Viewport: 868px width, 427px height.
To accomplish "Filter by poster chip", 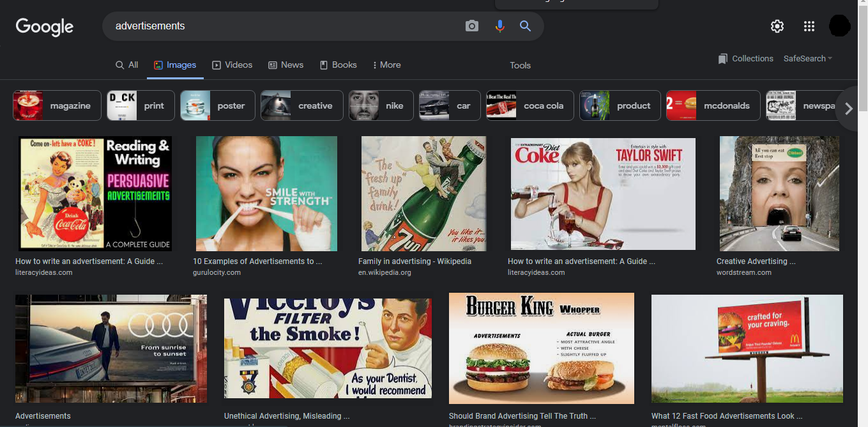I will click(218, 105).
